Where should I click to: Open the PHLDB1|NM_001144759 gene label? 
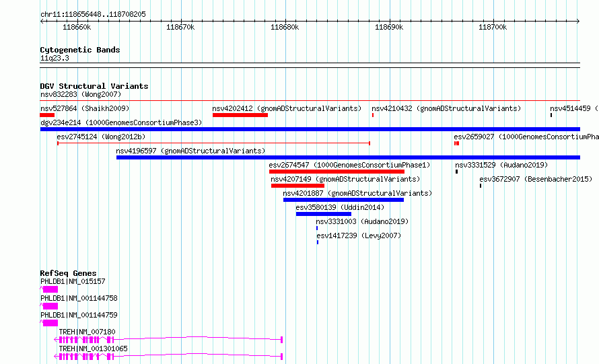[79, 315]
